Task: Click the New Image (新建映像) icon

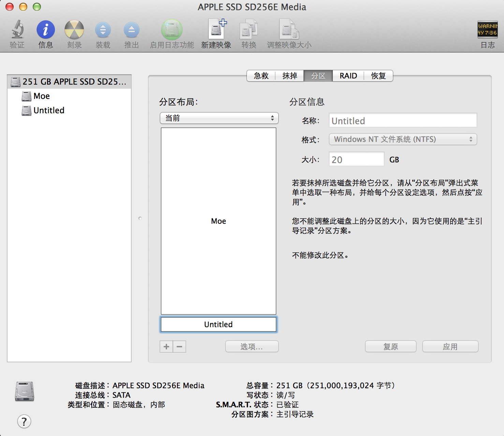Action: [x=216, y=30]
